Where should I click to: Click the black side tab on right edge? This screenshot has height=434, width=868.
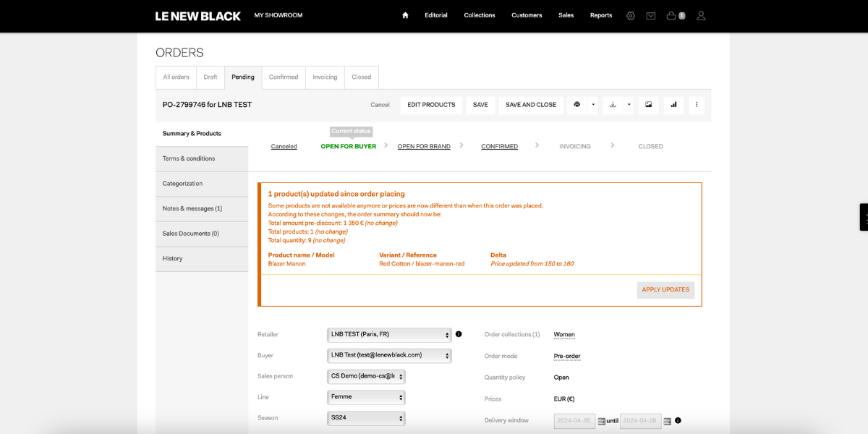coord(864,217)
